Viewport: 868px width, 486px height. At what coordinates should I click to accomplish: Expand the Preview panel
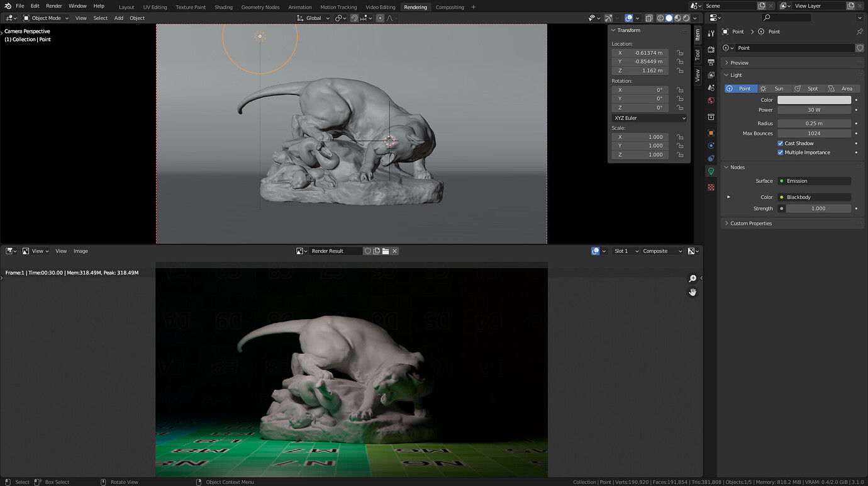[739, 63]
